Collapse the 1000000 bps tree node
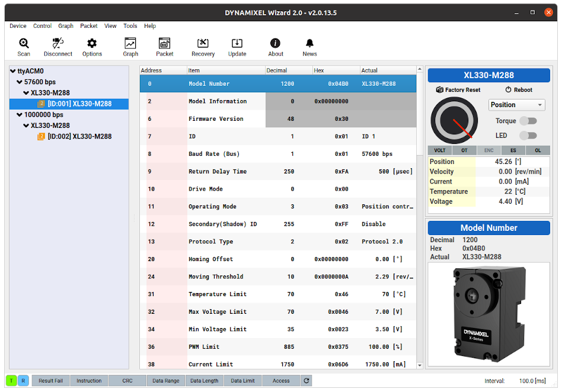This screenshot has height=392, width=562. click(x=20, y=115)
